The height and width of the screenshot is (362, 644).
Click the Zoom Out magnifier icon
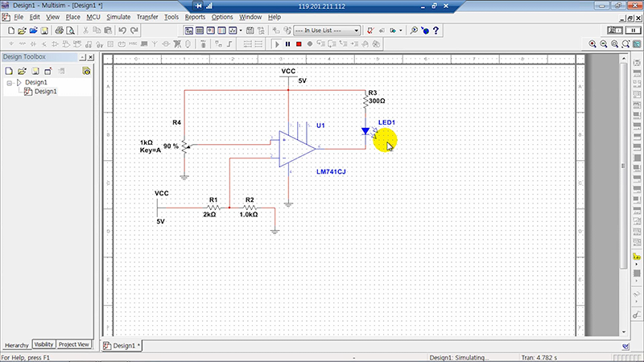(603, 43)
